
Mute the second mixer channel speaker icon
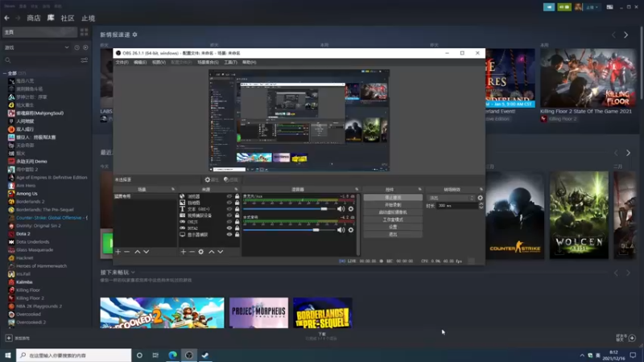click(341, 230)
